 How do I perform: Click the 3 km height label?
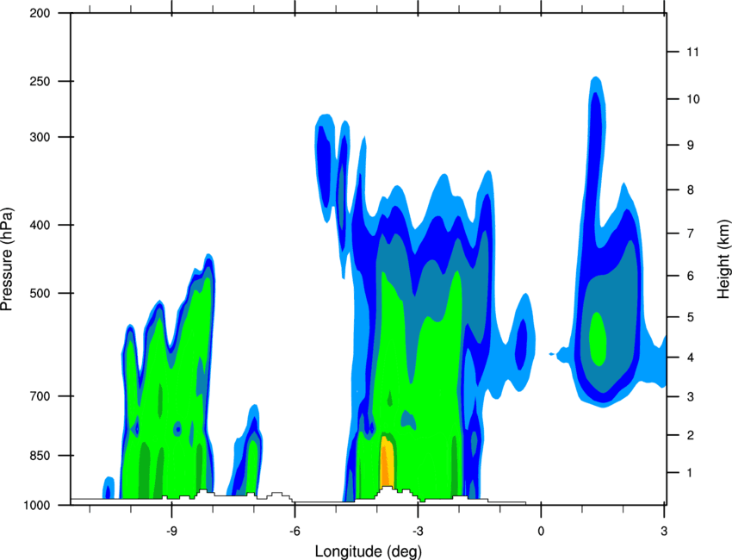pyautogui.click(x=690, y=397)
